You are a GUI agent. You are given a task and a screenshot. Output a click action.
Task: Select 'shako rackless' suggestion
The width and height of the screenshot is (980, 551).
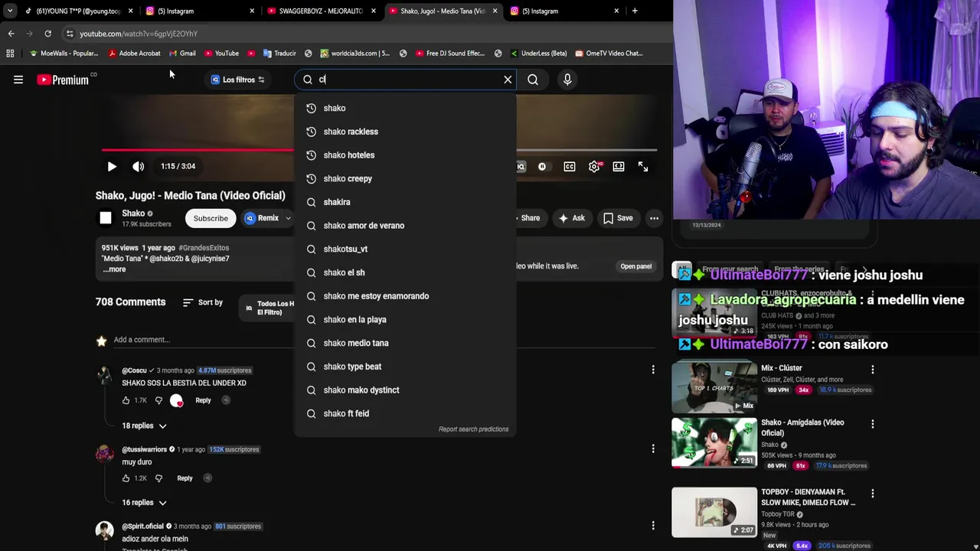click(405, 132)
